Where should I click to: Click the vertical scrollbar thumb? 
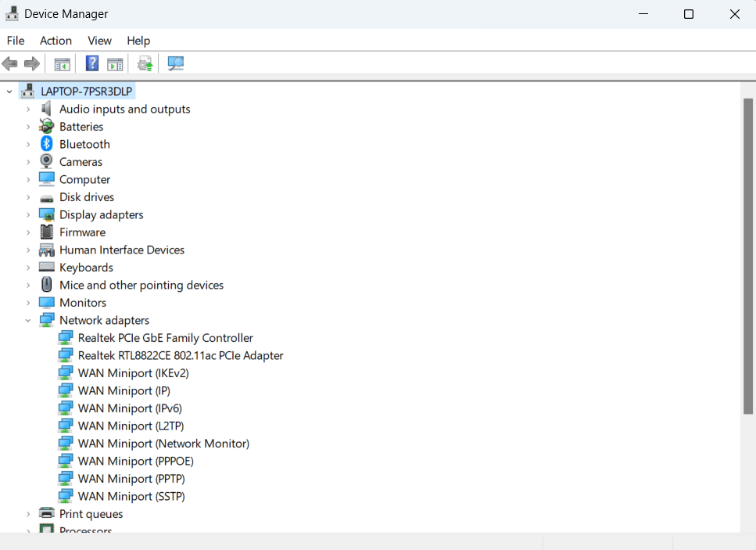click(x=747, y=254)
